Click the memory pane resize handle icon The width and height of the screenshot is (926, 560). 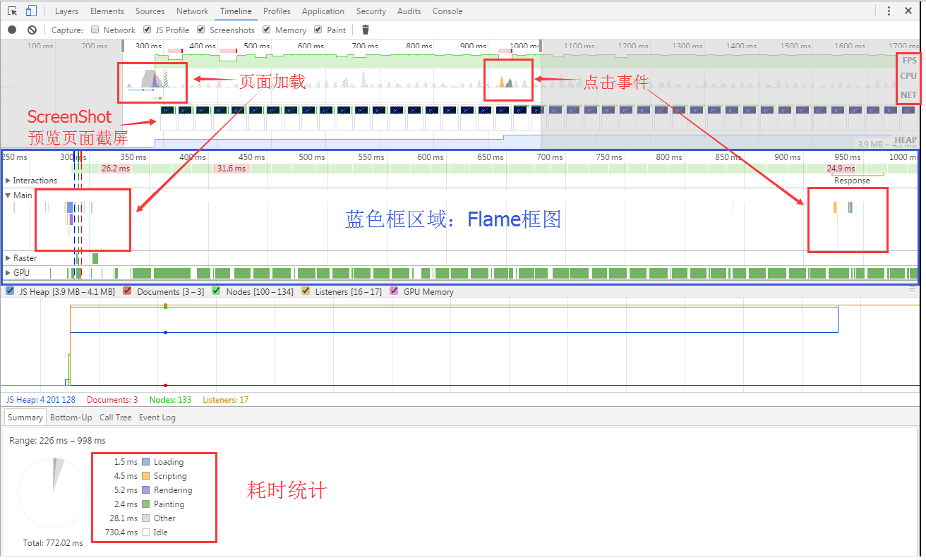912,289
